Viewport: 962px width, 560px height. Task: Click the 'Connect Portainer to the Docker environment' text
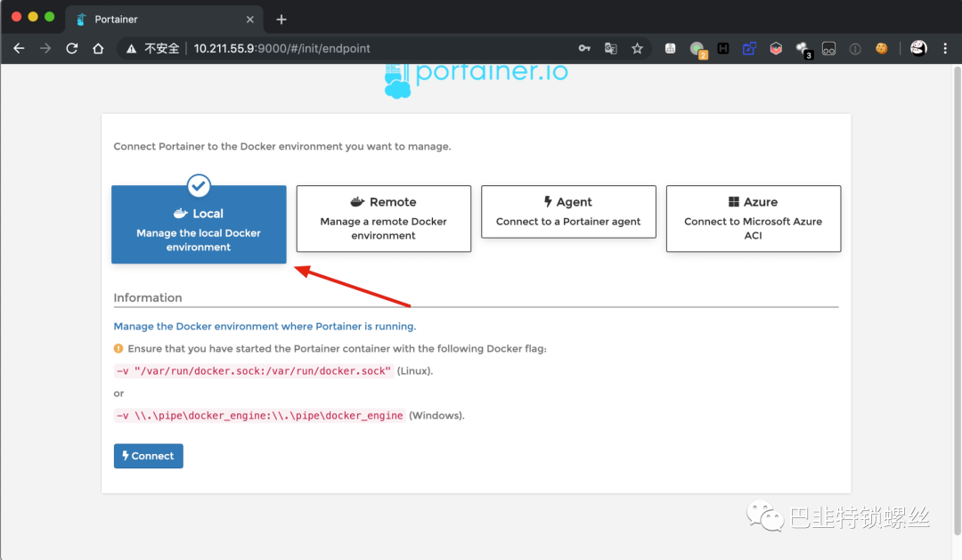coord(282,147)
